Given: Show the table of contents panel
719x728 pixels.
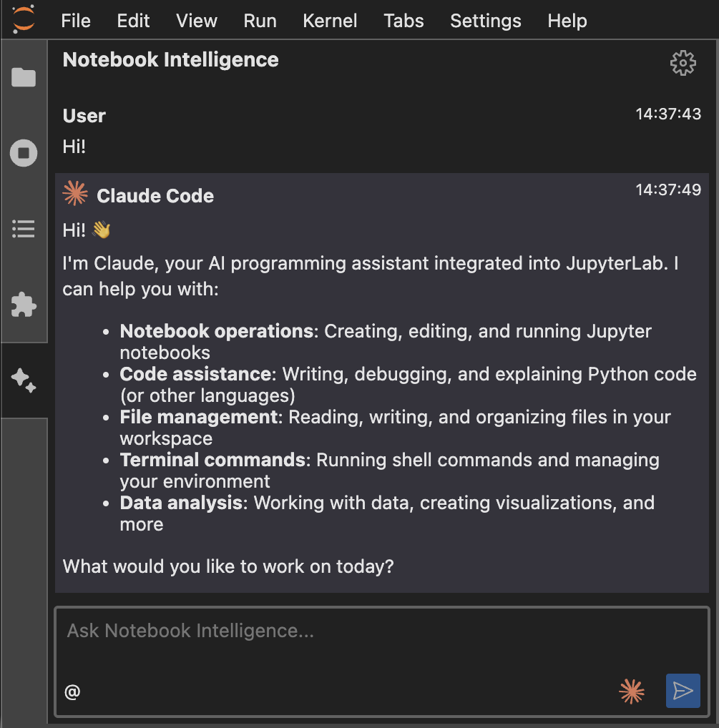Looking at the screenshot, I should (x=24, y=229).
